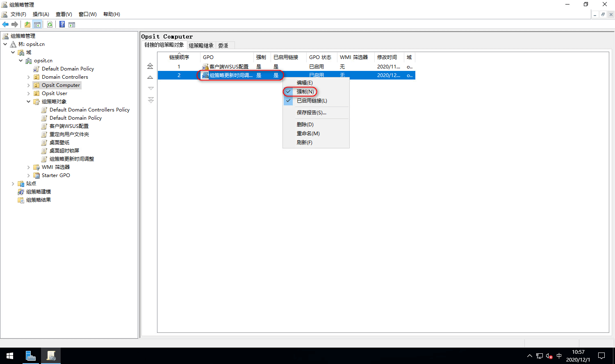Move selected GPO to top with double-up arrow
This screenshot has height=364, width=615.
(x=150, y=66)
